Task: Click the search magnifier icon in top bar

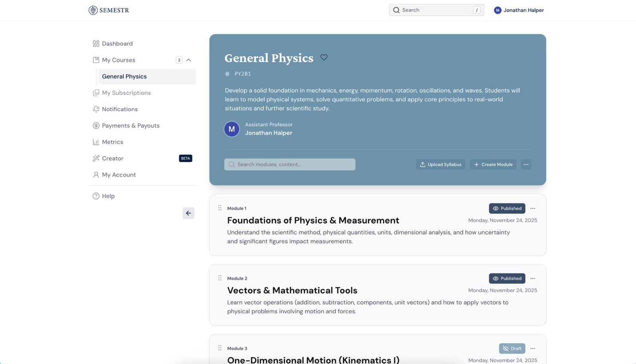Action: 396,10
